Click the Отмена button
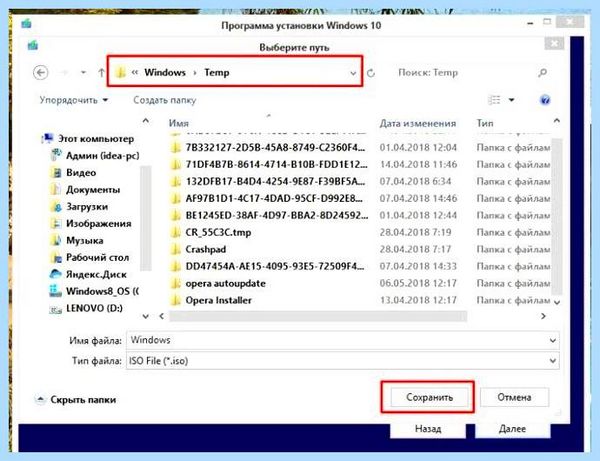 tap(514, 397)
